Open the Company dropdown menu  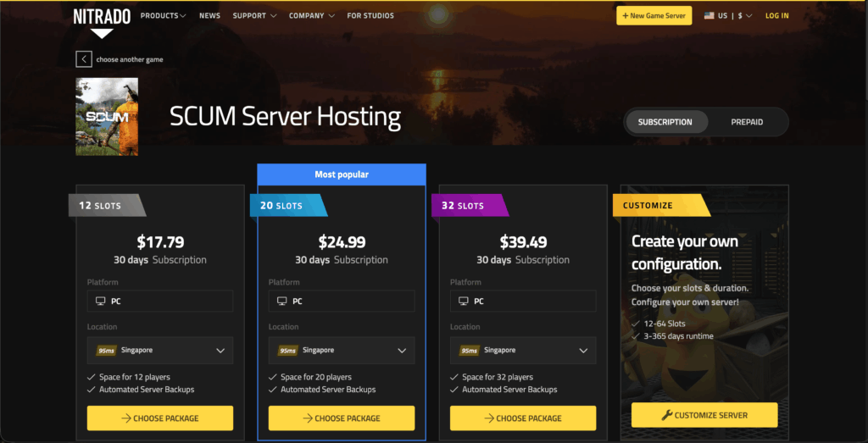(312, 15)
